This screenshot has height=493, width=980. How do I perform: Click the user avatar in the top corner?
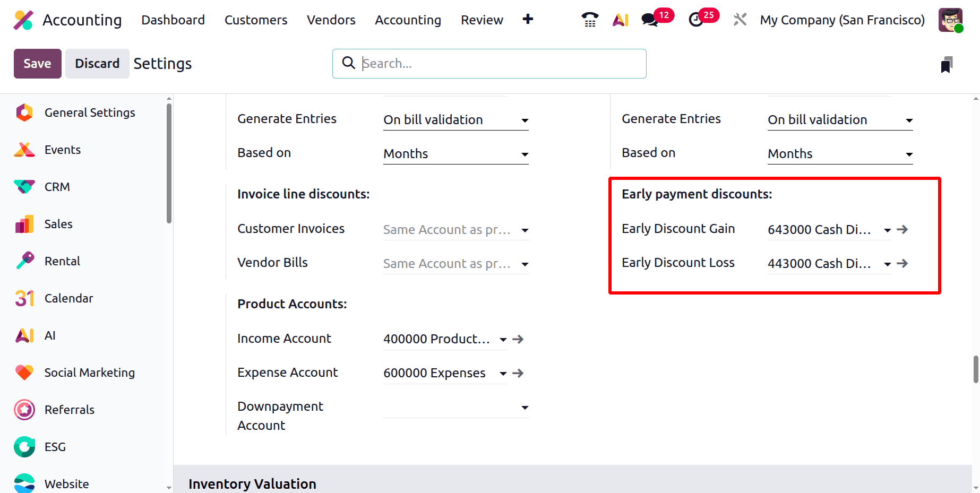(x=950, y=20)
